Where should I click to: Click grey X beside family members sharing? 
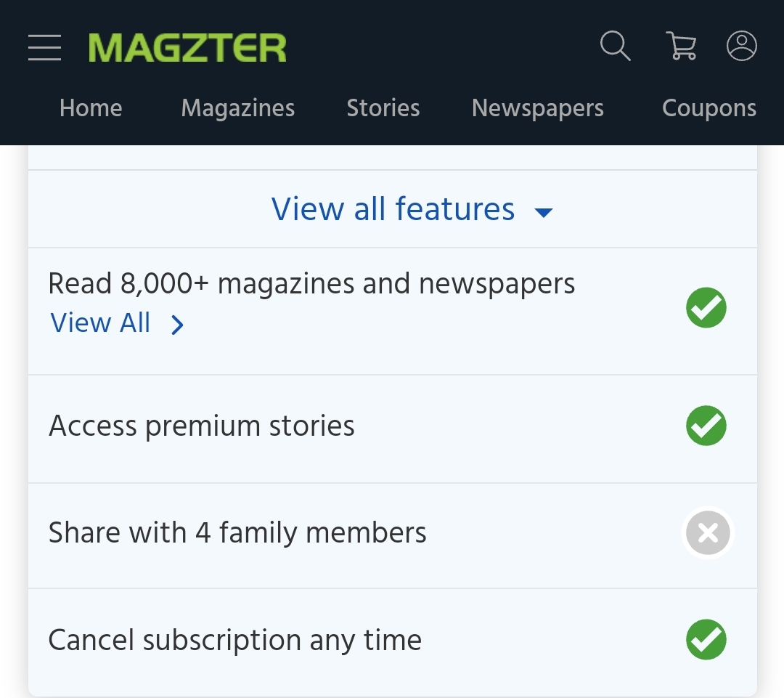[x=708, y=532]
